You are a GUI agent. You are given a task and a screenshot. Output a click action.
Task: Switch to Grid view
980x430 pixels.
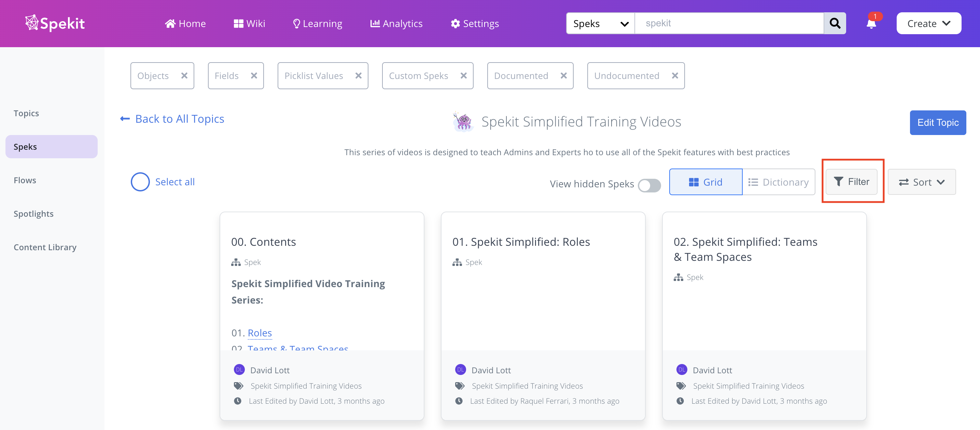pyautogui.click(x=706, y=182)
